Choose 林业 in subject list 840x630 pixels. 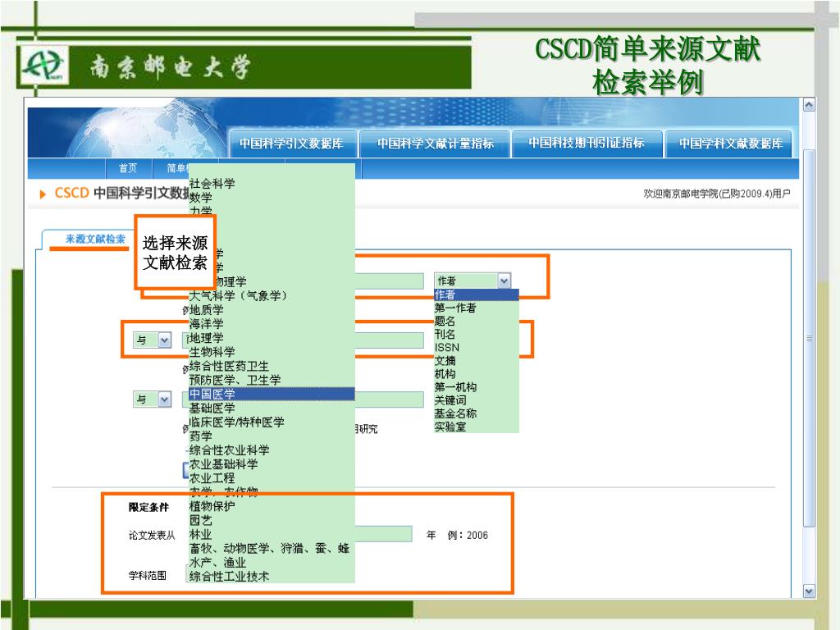coord(272,534)
